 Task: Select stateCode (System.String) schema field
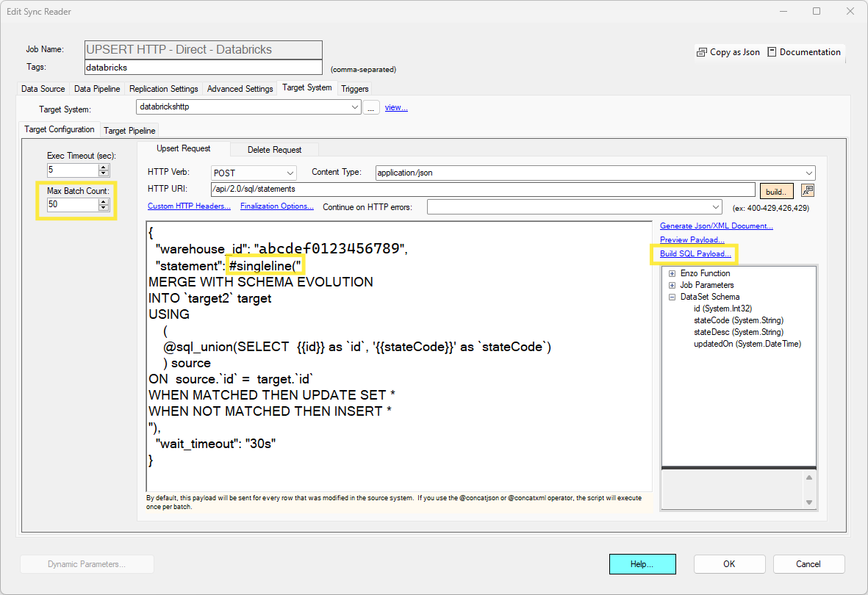pyautogui.click(x=739, y=320)
